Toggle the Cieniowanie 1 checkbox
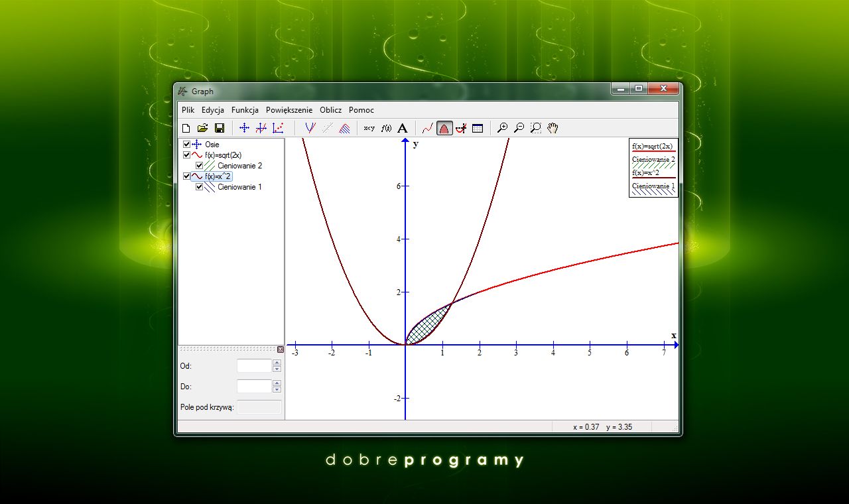Screen dimensions: 849x504 click(x=199, y=186)
